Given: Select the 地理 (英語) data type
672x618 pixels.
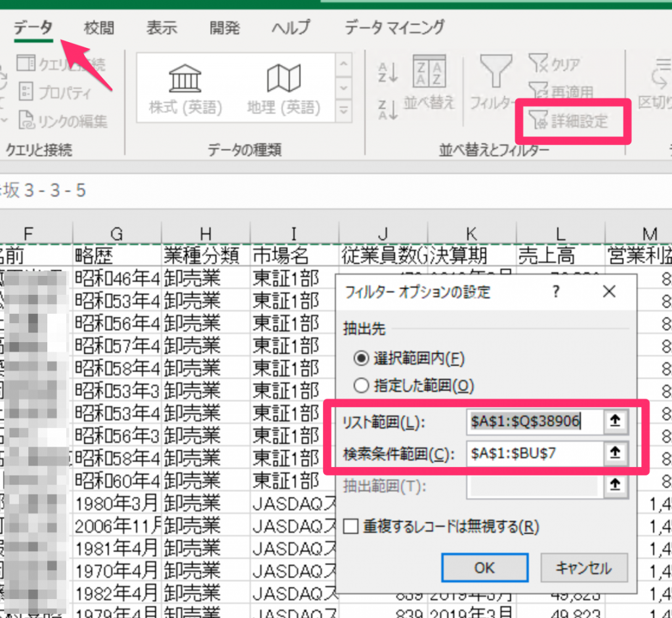Looking at the screenshot, I should pos(283,89).
